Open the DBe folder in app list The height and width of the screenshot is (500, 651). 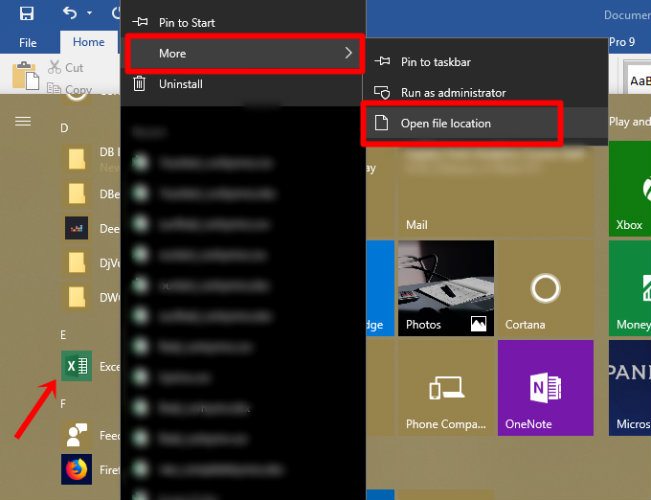coord(91,194)
